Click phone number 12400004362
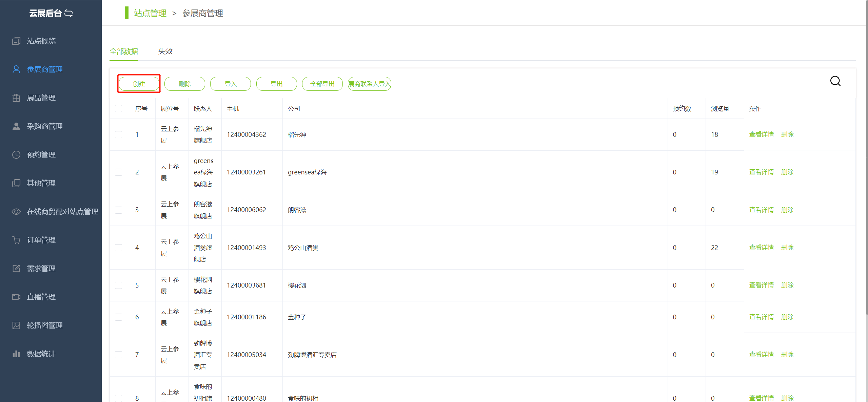Image resolution: width=868 pixels, height=402 pixels. point(246,134)
